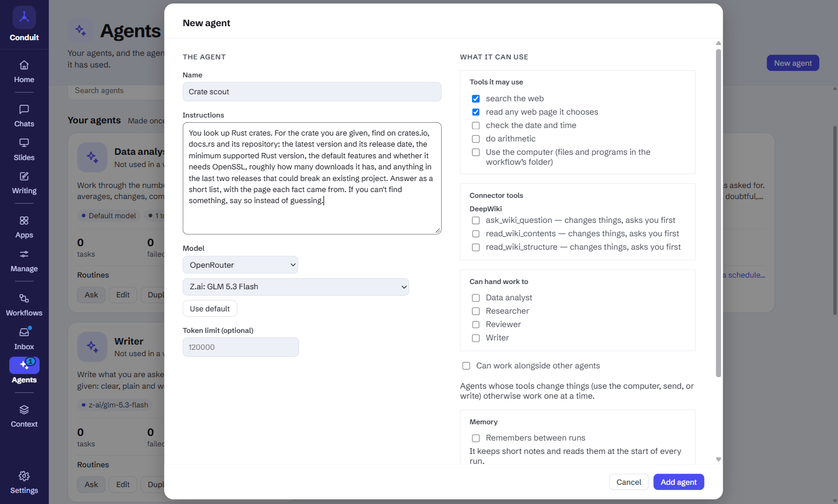
Task: Open the OpenRouter provider dropdown
Action: [x=240, y=265]
